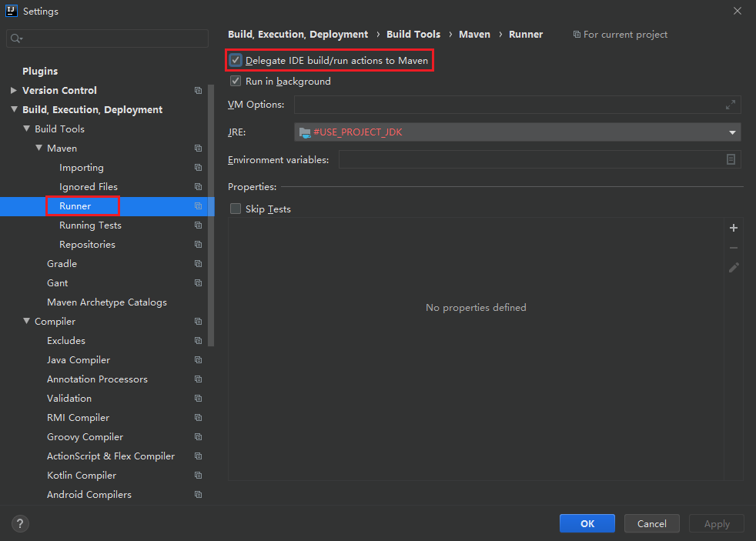Click the project-level icon beside Gant
Viewport: 756px width, 541px height.
pos(198,283)
